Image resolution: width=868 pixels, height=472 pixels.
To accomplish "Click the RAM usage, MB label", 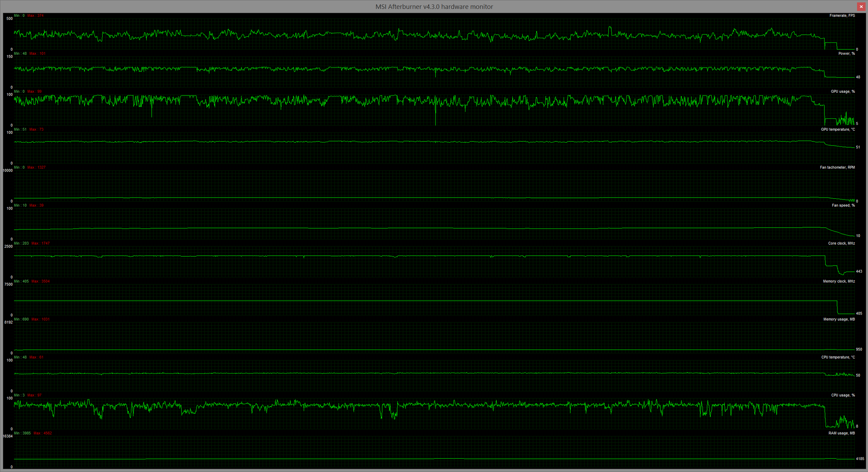I will point(841,433).
